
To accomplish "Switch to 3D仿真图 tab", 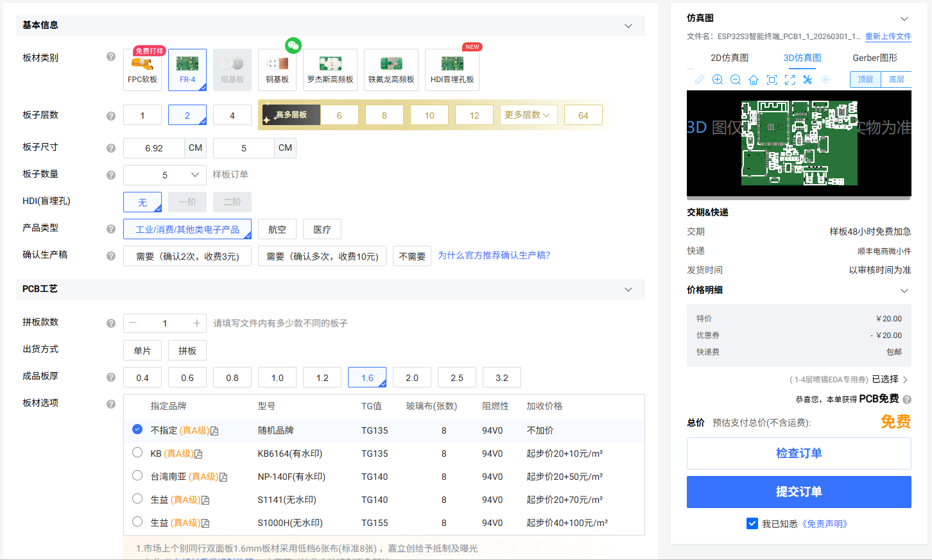I will (802, 58).
